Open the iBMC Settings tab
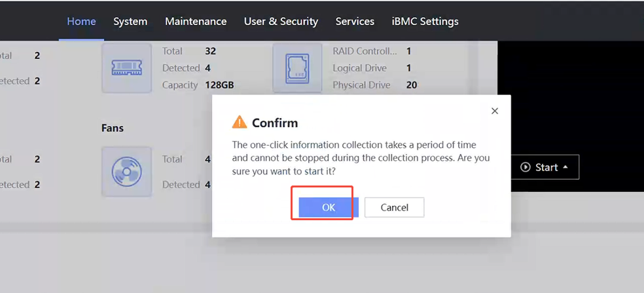Image resolution: width=644 pixels, height=293 pixels. [425, 21]
